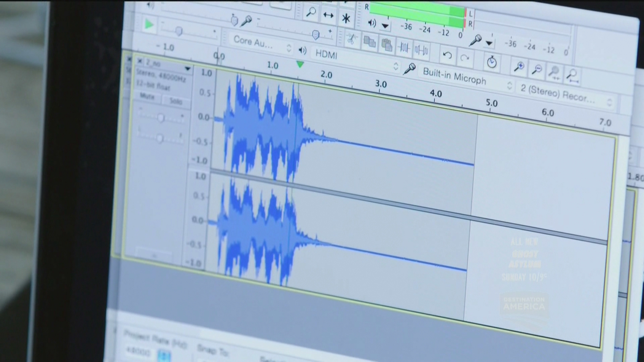
Task: Click speaker icon beside HDMI selector
Action: [302, 51]
